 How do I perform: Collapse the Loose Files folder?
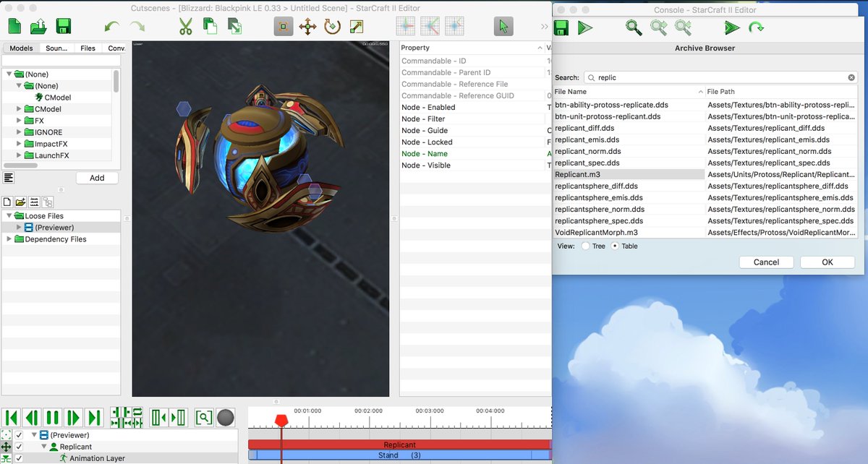point(9,216)
